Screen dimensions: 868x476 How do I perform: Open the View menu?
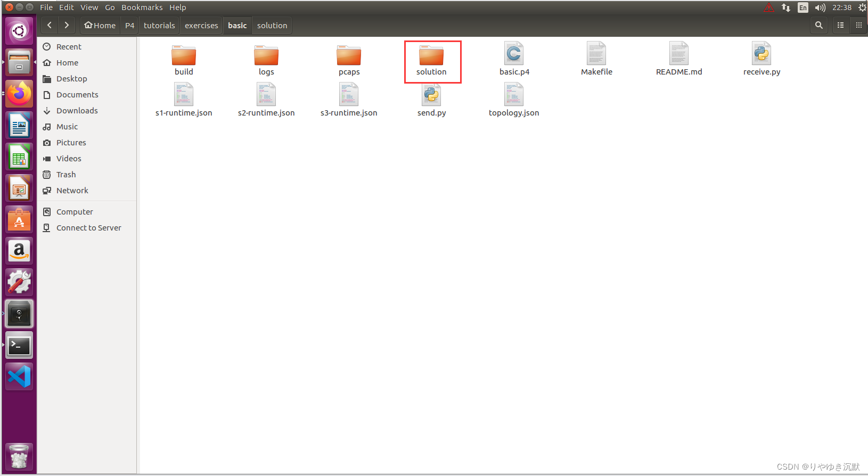89,7
